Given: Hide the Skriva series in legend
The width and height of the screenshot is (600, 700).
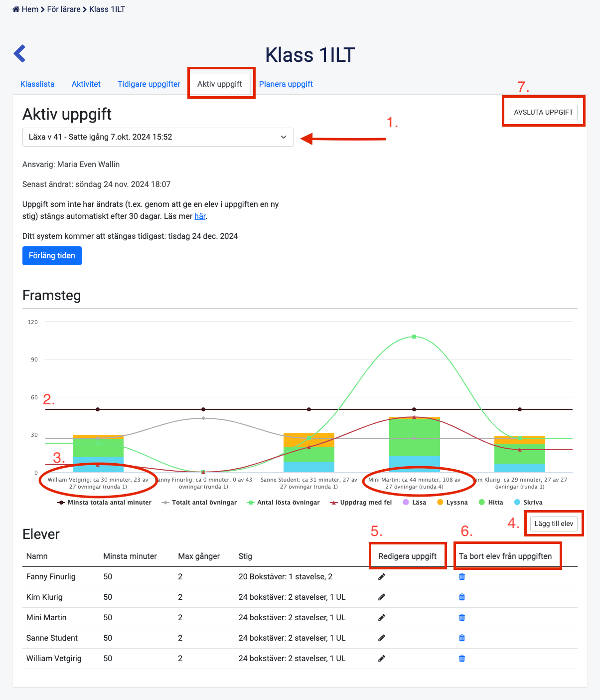Looking at the screenshot, I should tap(528, 503).
